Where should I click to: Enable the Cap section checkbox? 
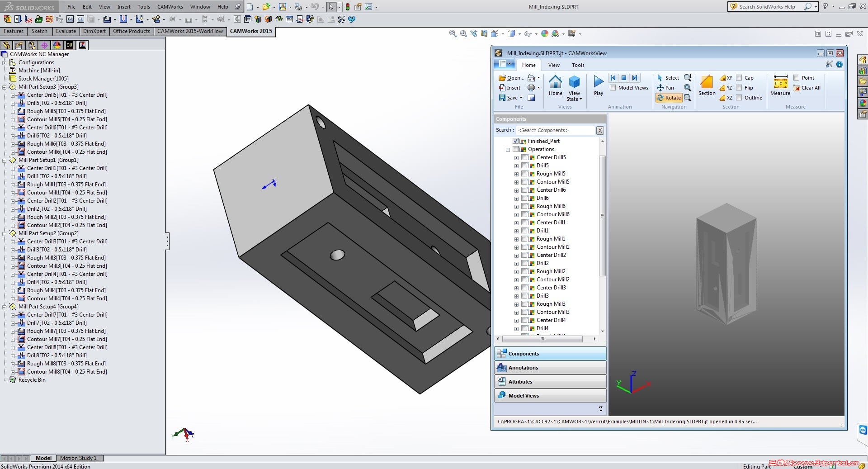739,78
